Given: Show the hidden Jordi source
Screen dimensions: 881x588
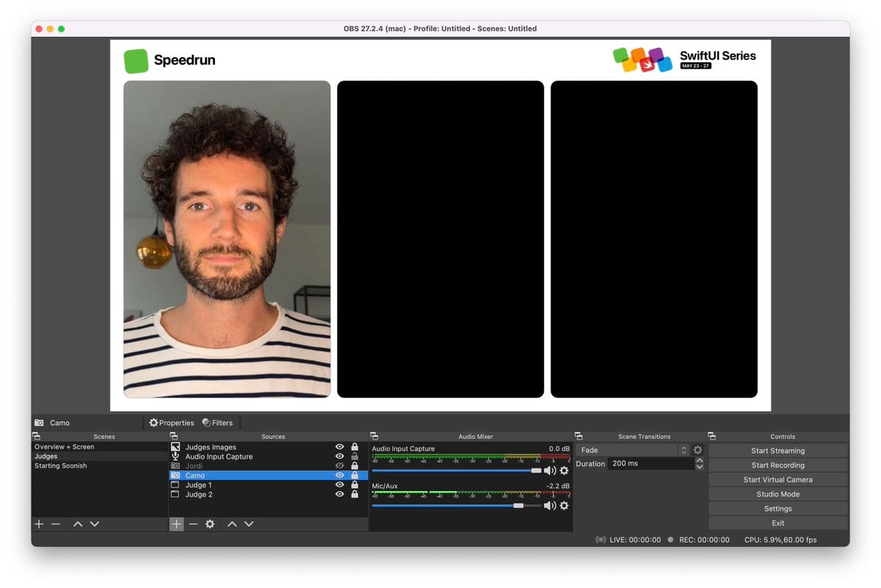Looking at the screenshot, I should pos(339,466).
